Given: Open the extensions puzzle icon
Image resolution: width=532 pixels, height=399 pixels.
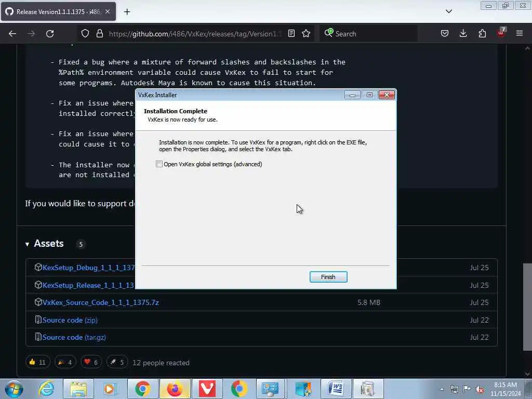Looking at the screenshot, I should [482, 34].
